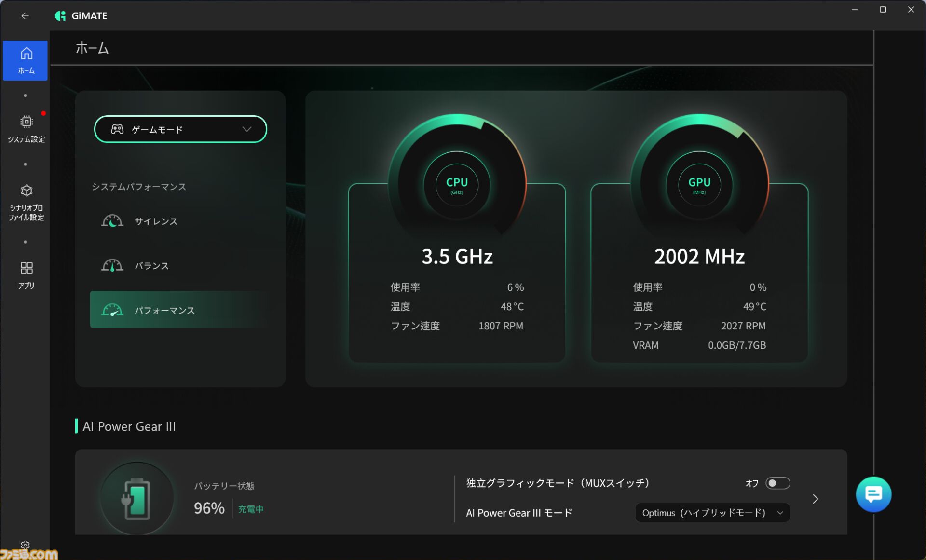The height and width of the screenshot is (560, 926).
Task: Minimize the GiMATE window
Action: [855, 10]
